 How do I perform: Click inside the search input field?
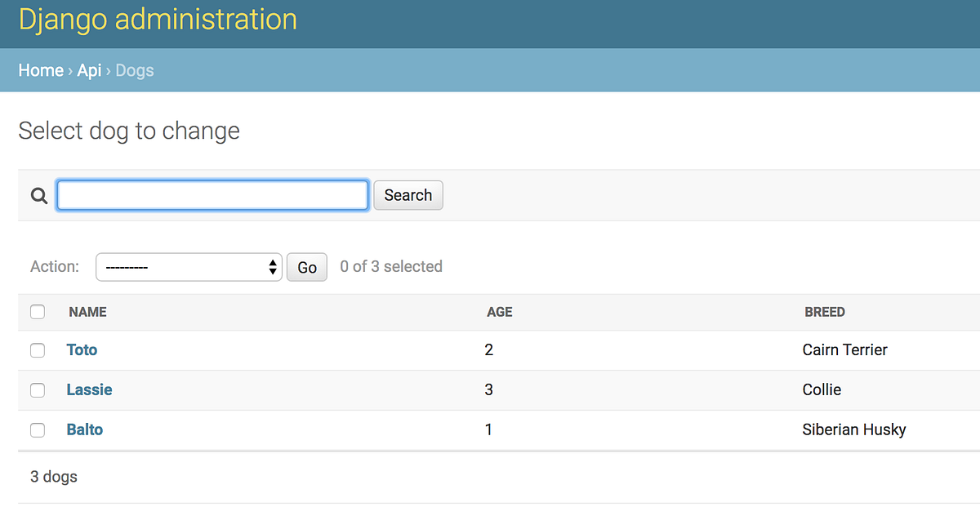211,195
